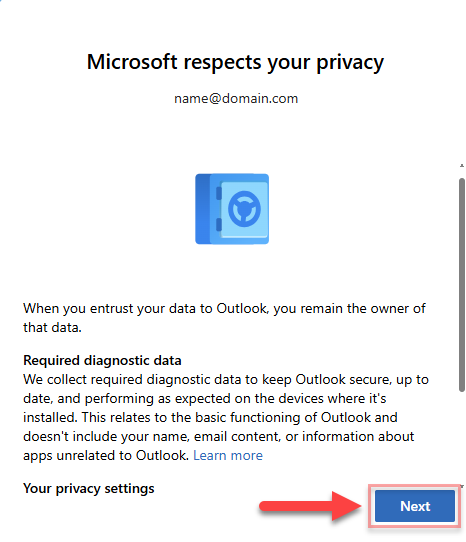Click the 'installed. This relates' text line
This screenshot has height=542, width=466.
210,417
